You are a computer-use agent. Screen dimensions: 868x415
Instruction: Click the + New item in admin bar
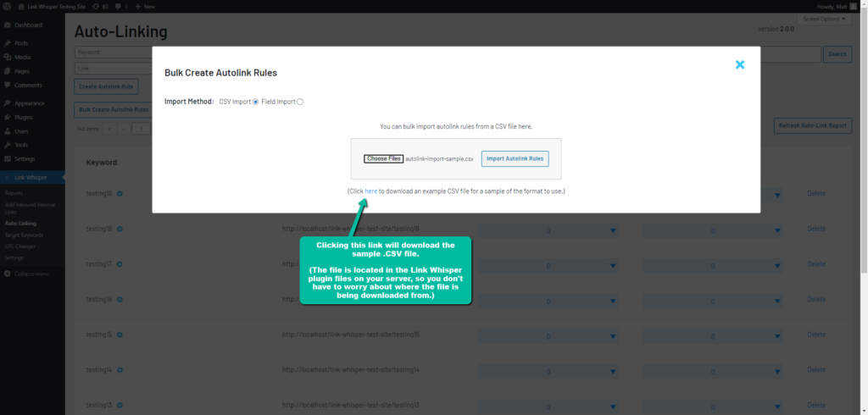(145, 7)
